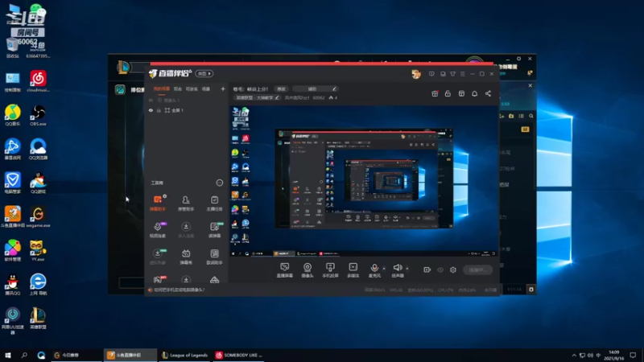Add 摄像头 camera source
The image size is (644, 362).
308,270
